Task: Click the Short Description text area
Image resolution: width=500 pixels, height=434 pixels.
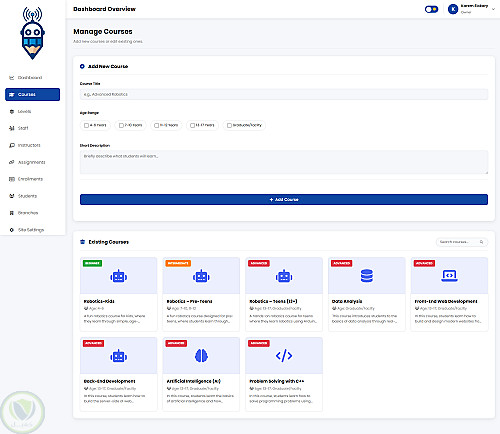Action: 284,162
